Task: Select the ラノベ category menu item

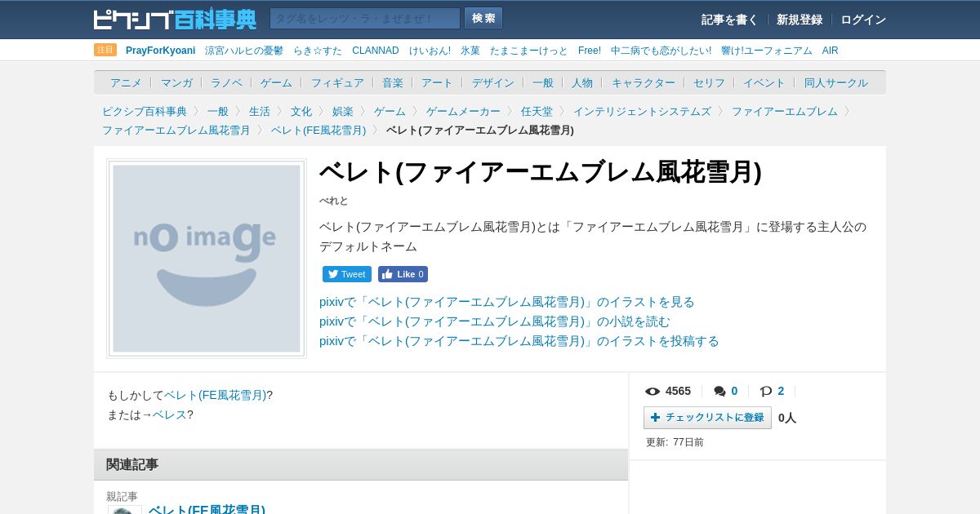Action: 226,82
